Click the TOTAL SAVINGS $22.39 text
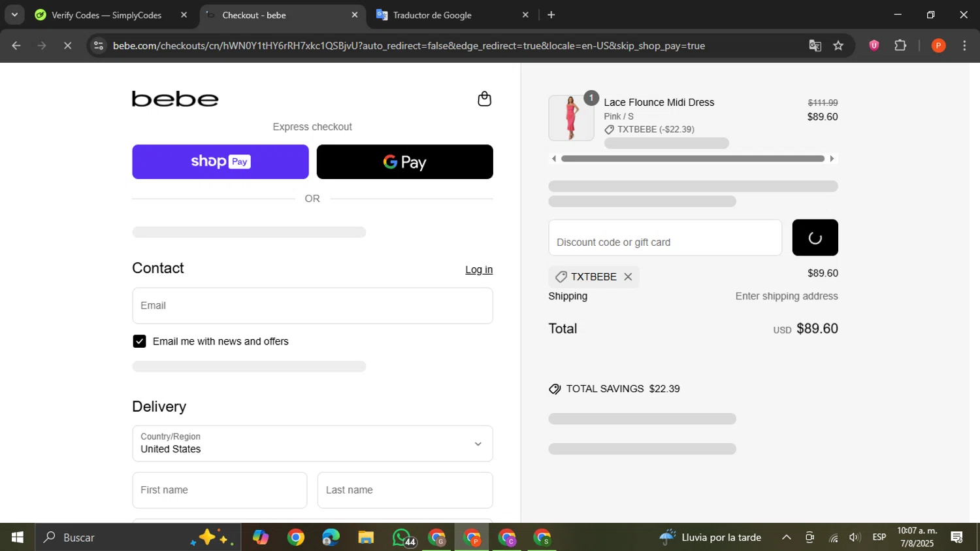The width and height of the screenshot is (980, 551). 623,389
